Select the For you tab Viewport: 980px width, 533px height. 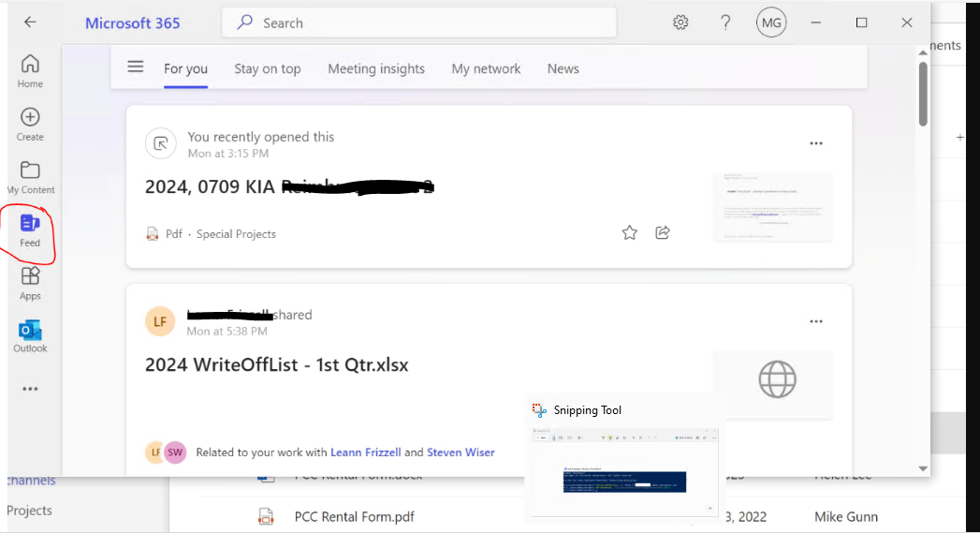(185, 68)
